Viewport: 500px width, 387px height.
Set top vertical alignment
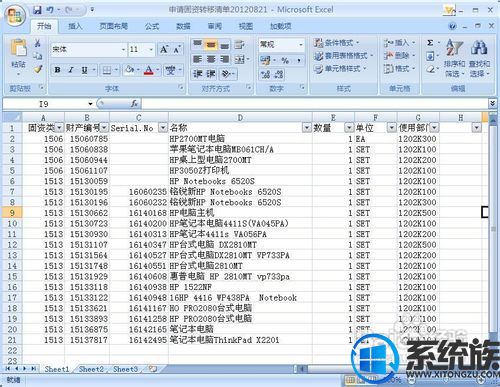pos(197,44)
